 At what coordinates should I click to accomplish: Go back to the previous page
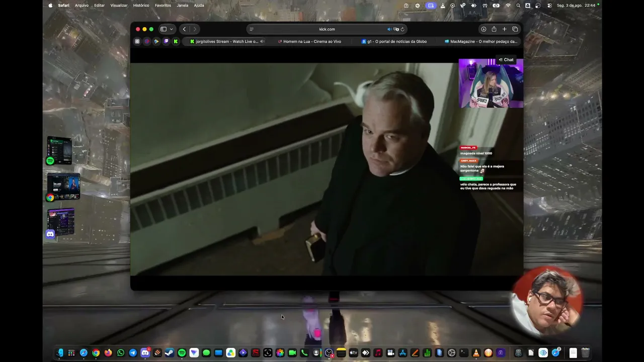185,29
